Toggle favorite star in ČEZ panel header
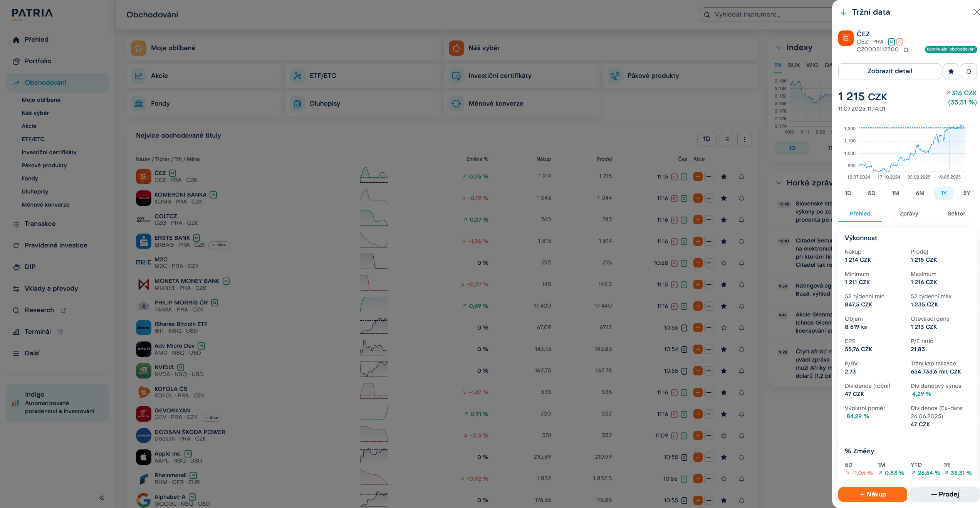Viewport: 980px width, 508px height. pos(951,71)
